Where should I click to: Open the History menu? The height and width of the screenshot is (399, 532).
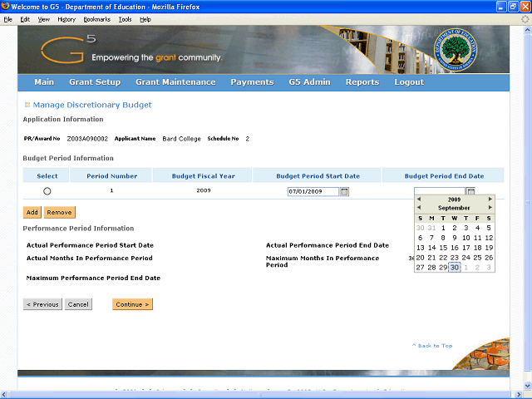66,19
